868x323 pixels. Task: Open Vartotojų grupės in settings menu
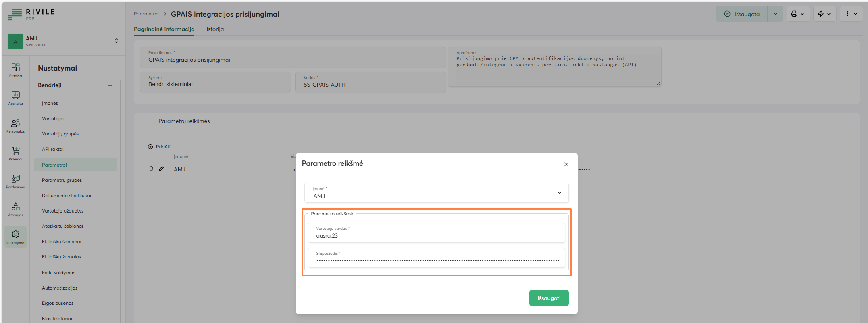(x=60, y=134)
